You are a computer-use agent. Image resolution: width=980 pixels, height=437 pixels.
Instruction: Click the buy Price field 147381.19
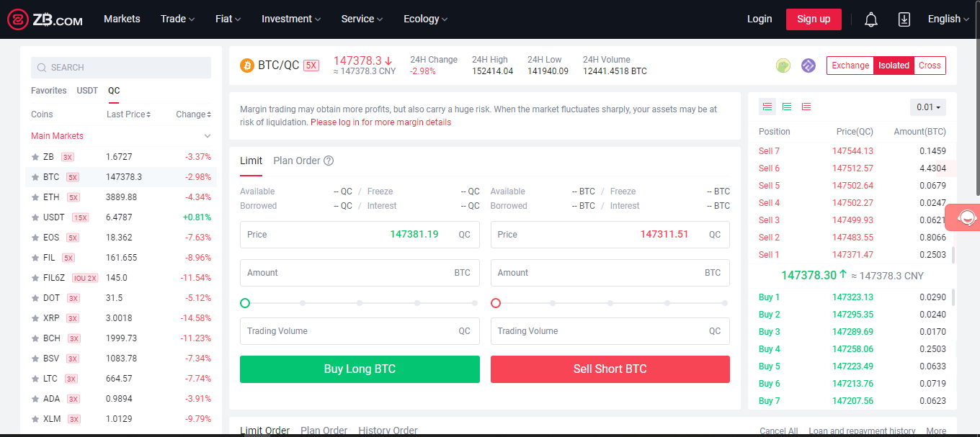point(360,235)
